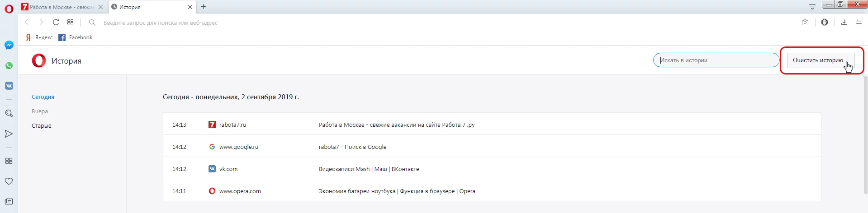Image resolution: width=868 pixels, height=213 pixels.
Task: Expand the tab list menu
Action: [x=812, y=6]
